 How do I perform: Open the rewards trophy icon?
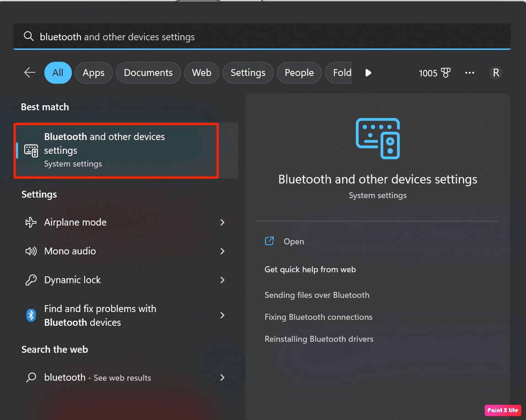click(x=445, y=73)
